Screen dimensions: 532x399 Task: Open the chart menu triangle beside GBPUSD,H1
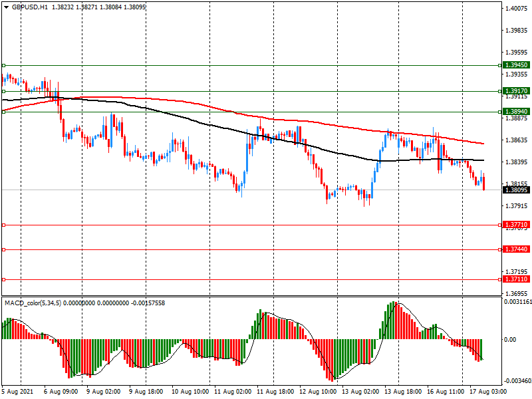pos(7,7)
